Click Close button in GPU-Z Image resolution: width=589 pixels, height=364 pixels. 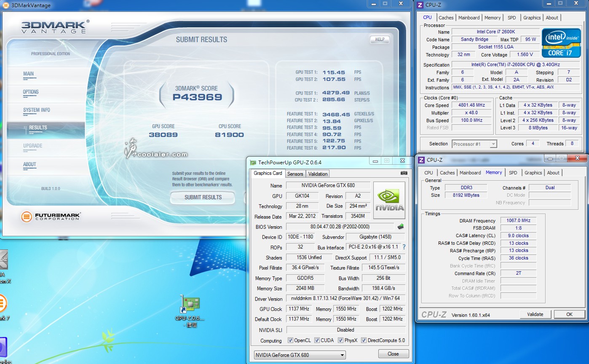pyautogui.click(x=393, y=354)
